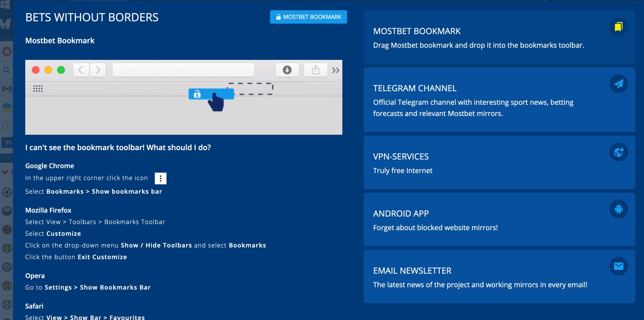Click the Android robot icon
This screenshot has height=320, width=644.
coord(619,209)
